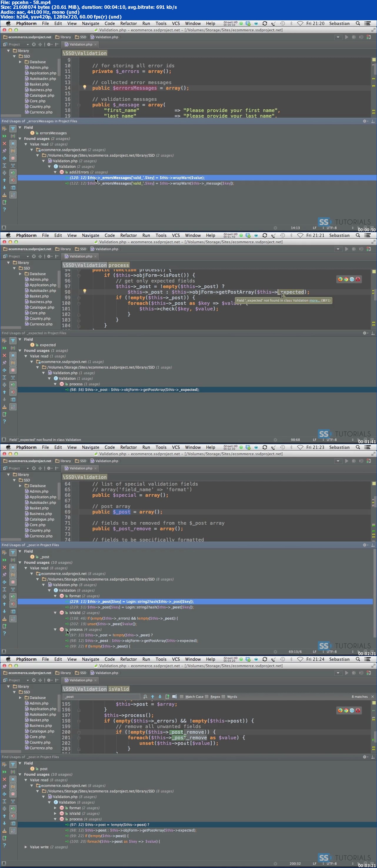This screenshot has width=377, height=868.
Task: Close the _errorsMessages Find Usages results with the red X
Action: tap(4, 143)
